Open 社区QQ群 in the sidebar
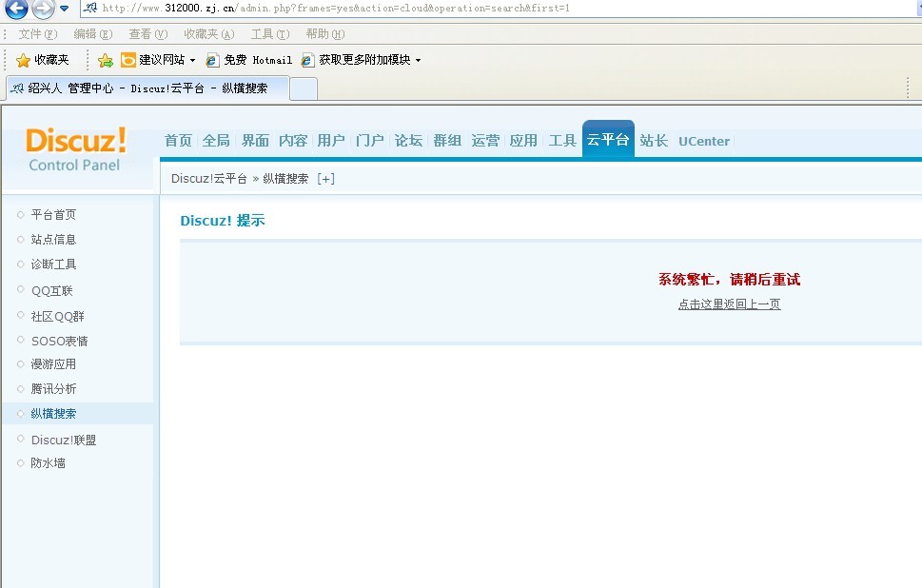This screenshot has height=588, width=922. coord(58,316)
